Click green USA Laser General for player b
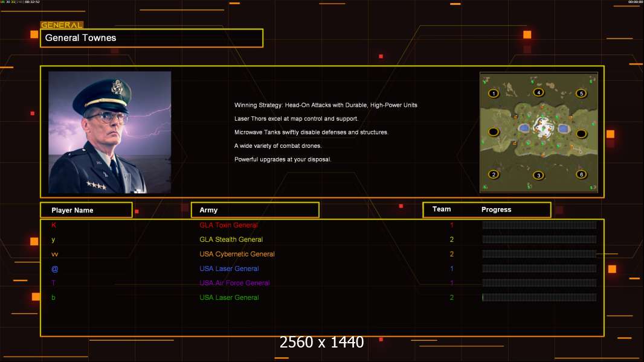Viewport: 644px width, 362px height. click(x=229, y=297)
